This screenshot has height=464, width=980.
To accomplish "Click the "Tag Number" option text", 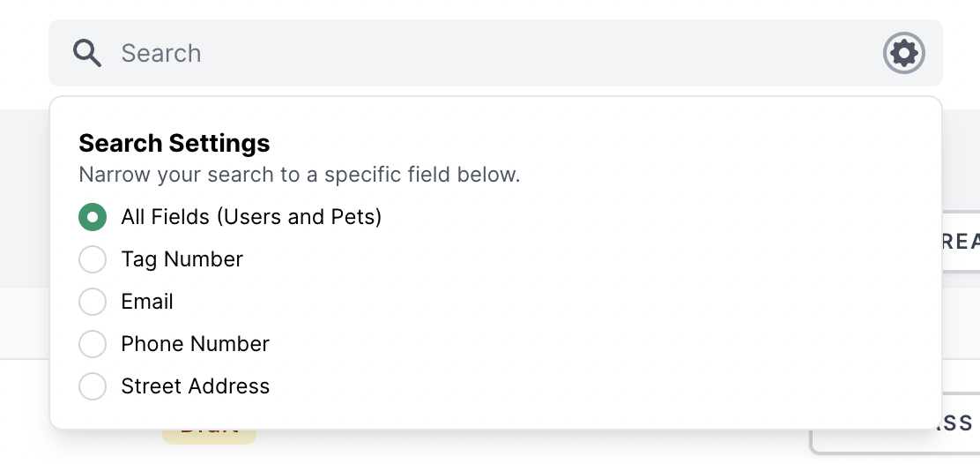I will pyautogui.click(x=182, y=259).
